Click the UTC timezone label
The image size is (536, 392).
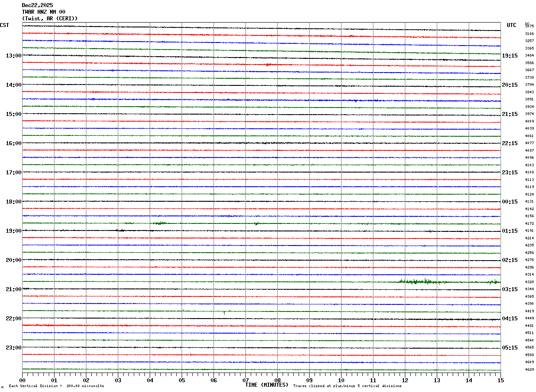512,25
